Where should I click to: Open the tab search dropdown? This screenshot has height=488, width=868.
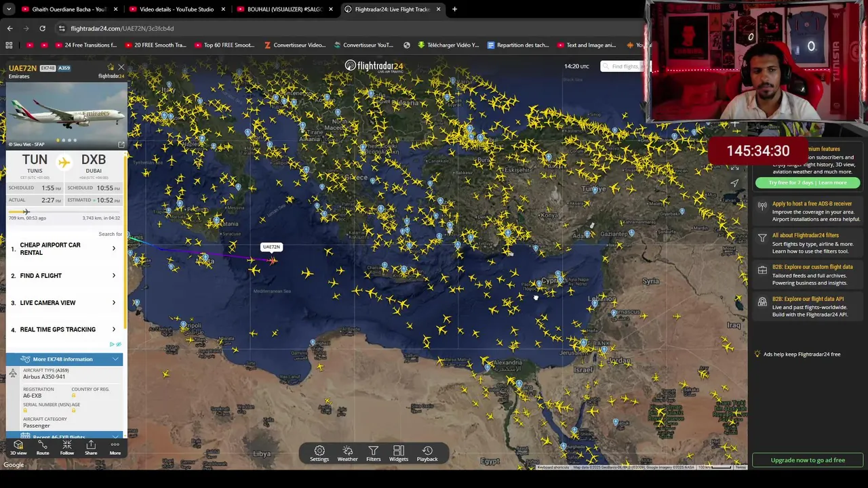point(8,9)
